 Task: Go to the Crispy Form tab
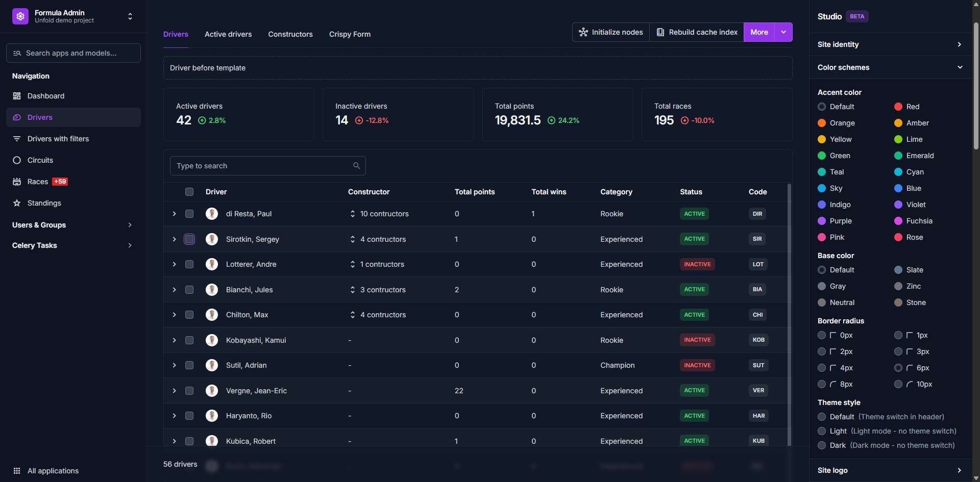(350, 34)
